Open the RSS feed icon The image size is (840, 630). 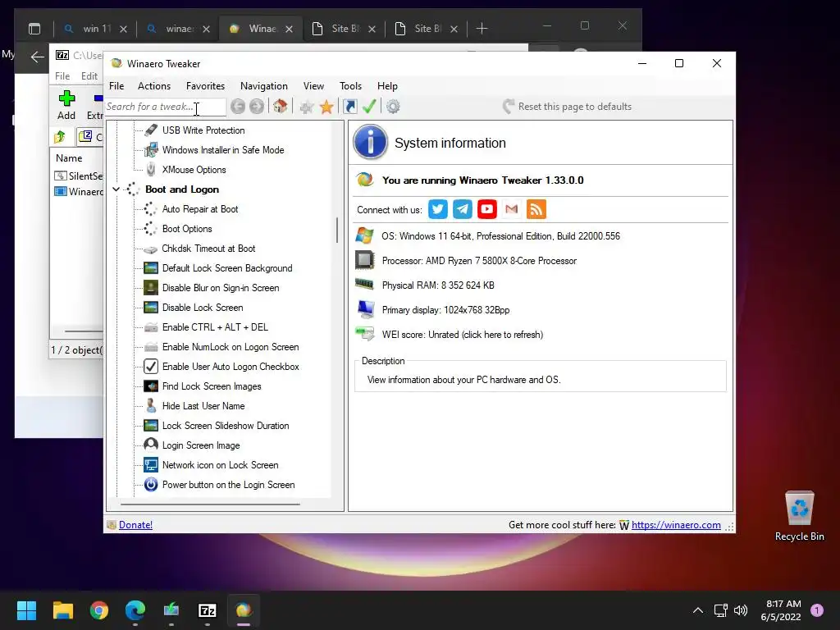(x=536, y=209)
